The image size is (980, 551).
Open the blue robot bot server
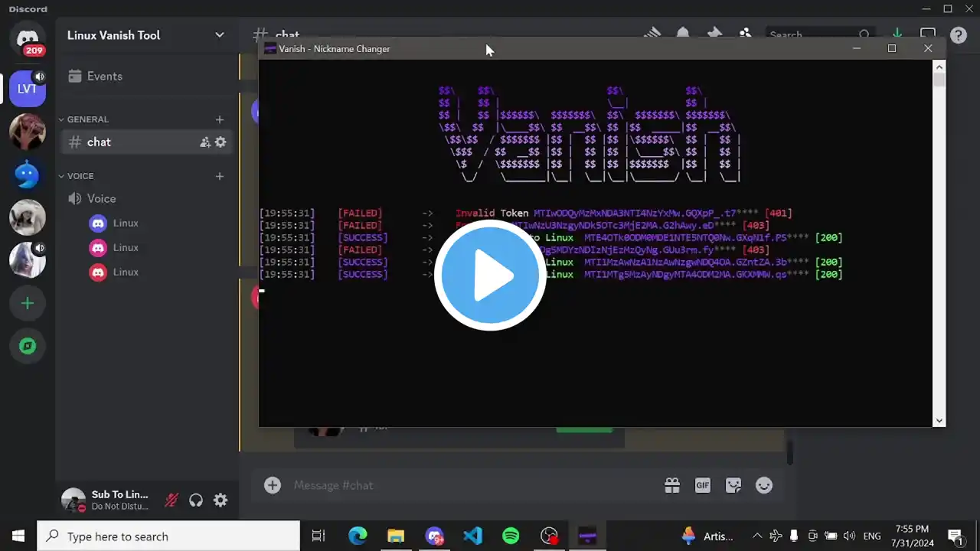click(x=28, y=174)
